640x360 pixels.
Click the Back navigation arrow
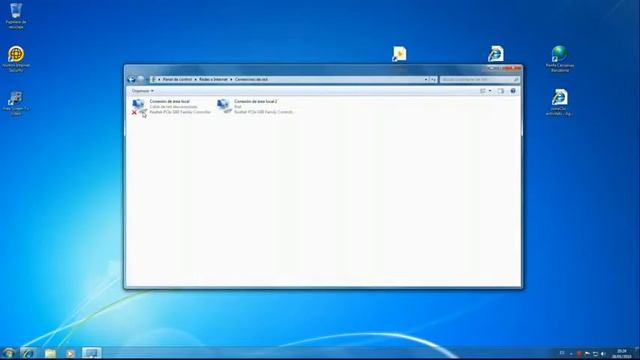(x=132, y=80)
